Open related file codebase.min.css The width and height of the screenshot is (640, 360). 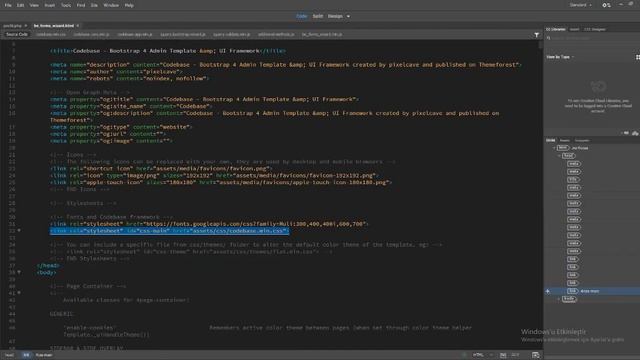[51, 34]
